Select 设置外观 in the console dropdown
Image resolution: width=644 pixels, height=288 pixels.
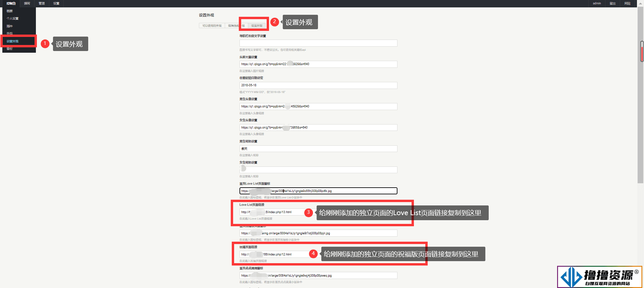[19, 41]
